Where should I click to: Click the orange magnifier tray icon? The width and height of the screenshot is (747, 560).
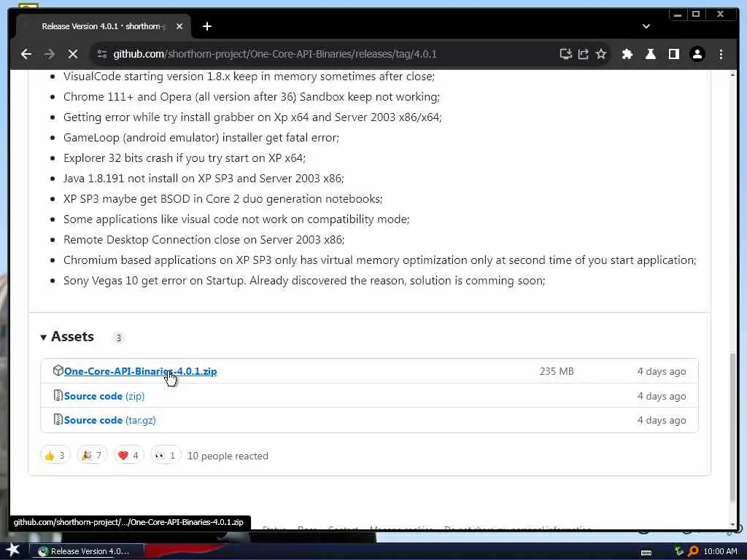pyautogui.click(x=693, y=551)
